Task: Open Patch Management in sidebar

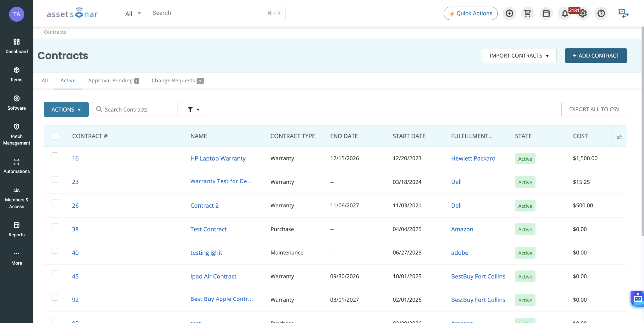Action: tap(17, 134)
